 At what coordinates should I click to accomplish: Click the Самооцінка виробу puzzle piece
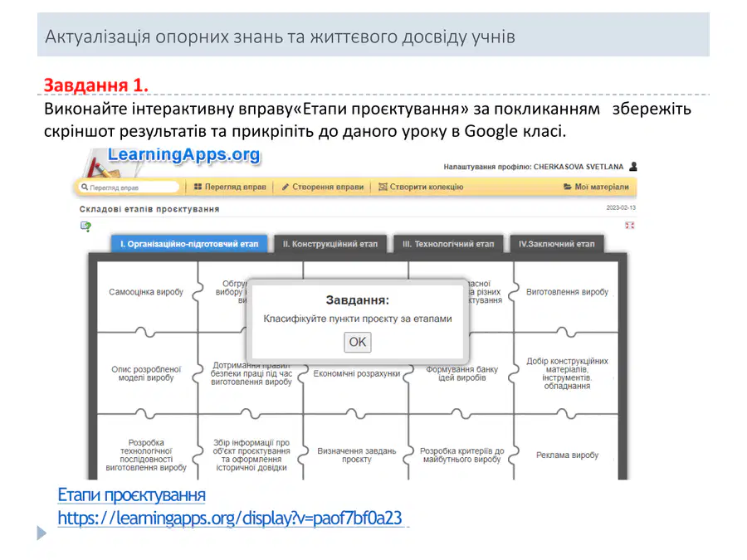tap(146, 292)
